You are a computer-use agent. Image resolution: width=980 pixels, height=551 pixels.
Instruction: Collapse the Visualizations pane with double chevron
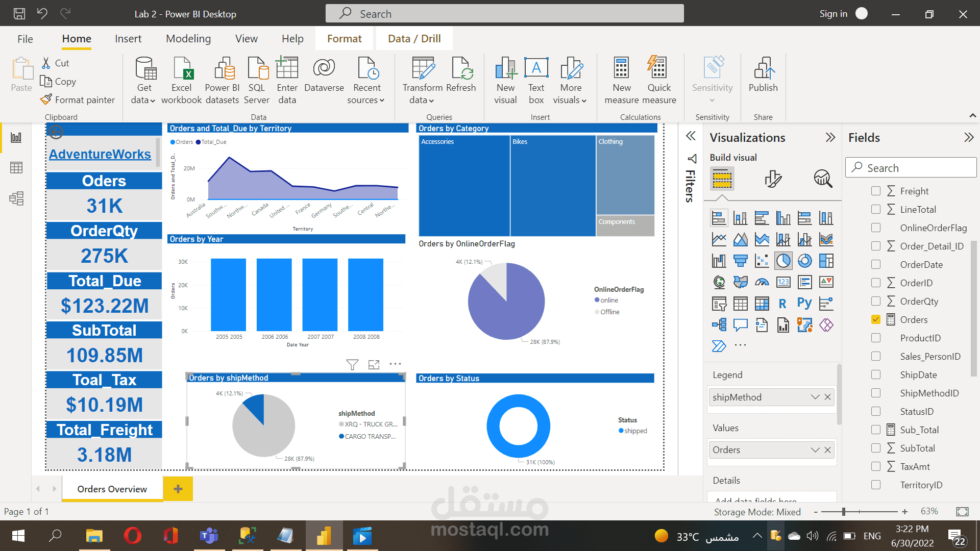830,137
